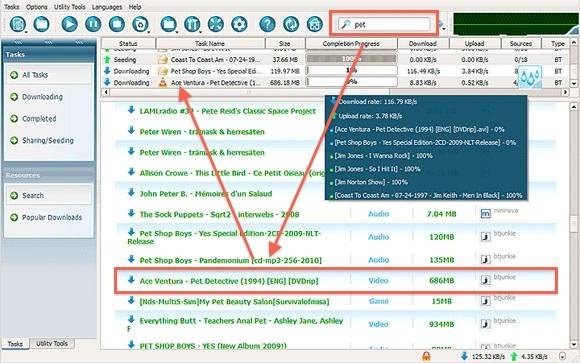Click the home toolbar icon

click(x=315, y=24)
